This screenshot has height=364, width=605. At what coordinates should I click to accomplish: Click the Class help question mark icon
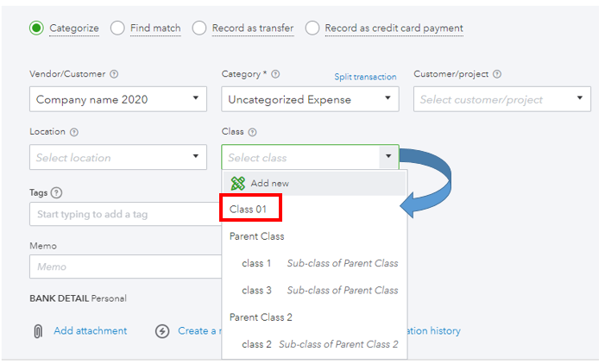[x=252, y=132]
